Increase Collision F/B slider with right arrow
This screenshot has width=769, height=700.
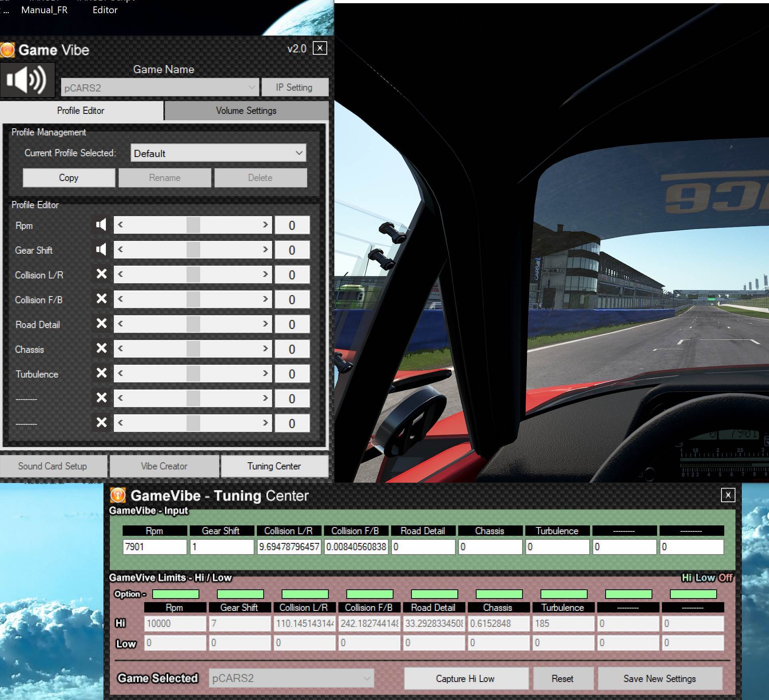(265, 299)
